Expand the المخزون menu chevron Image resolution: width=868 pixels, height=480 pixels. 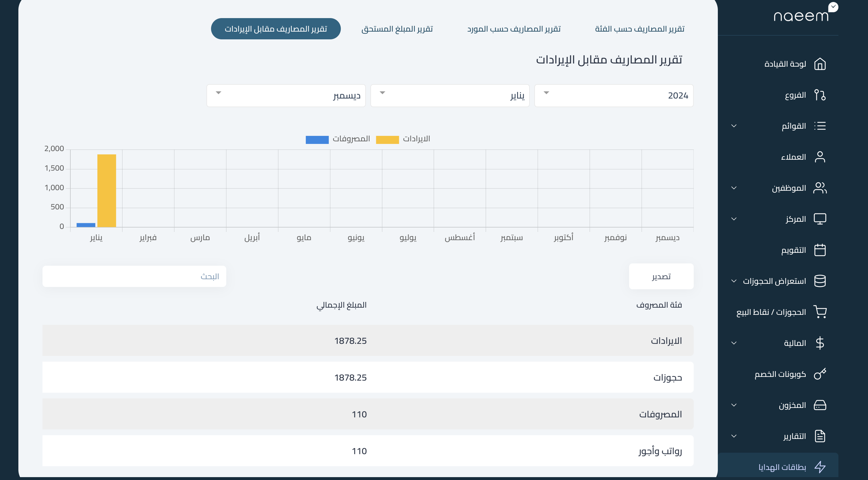[x=734, y=405]
